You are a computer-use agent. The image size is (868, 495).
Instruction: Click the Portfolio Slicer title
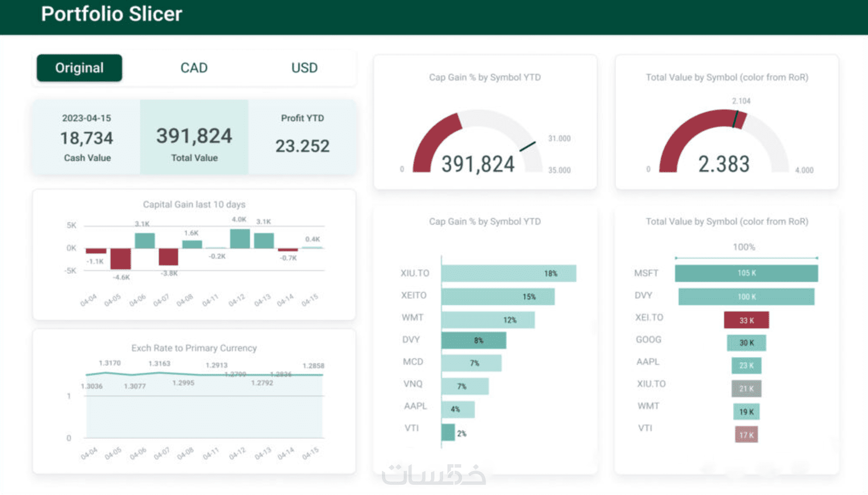pos(111,14)
